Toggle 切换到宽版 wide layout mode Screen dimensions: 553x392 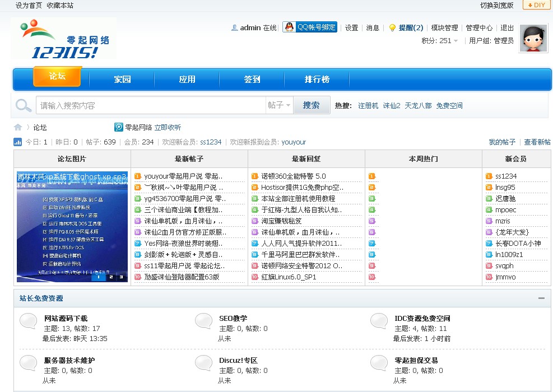(x=495, y=5)
